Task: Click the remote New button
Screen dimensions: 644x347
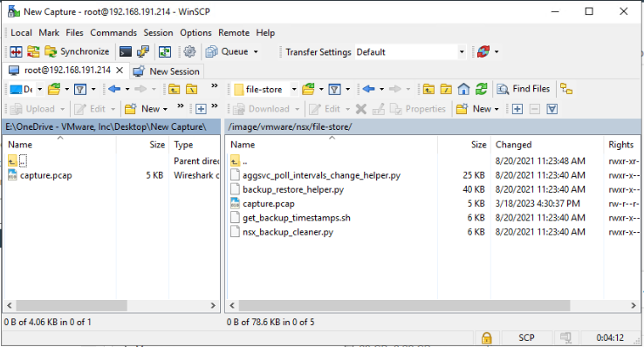Action: tap(474, 109)
